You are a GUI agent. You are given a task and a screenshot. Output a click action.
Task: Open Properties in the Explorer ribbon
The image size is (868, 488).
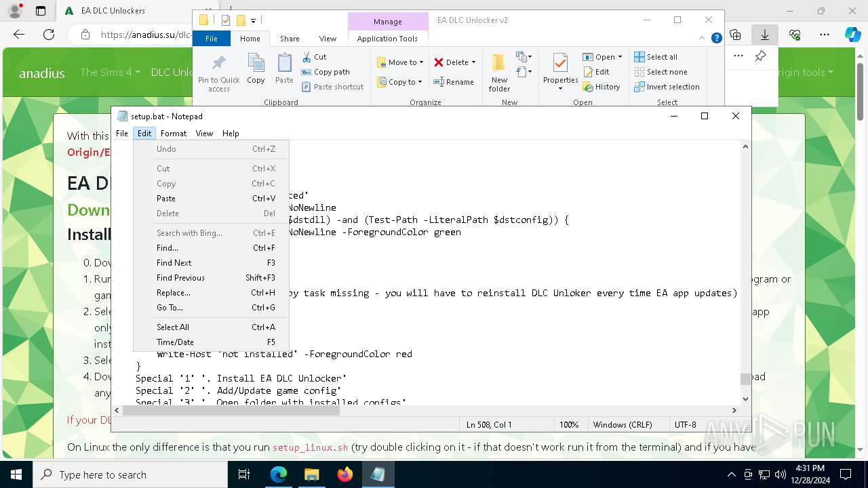560,71
